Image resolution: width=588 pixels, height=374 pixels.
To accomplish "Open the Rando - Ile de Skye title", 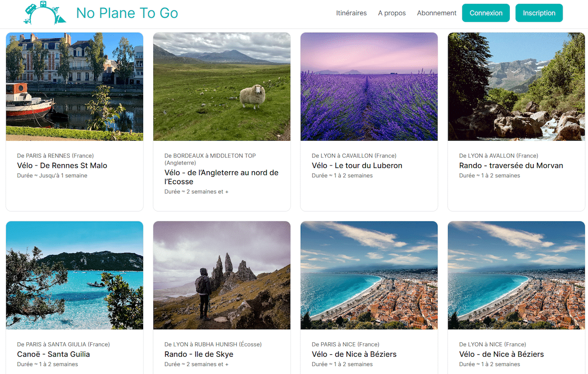I will tap(199, 354).
